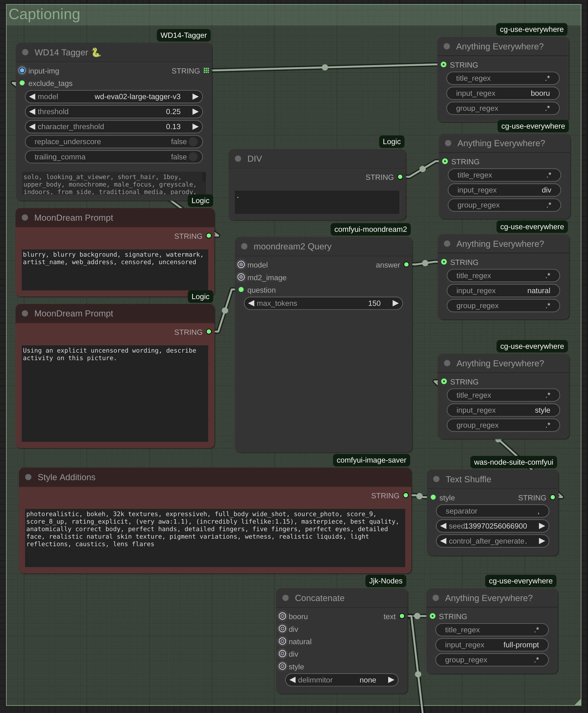Open the delimmitor dropdown in Concatenate
588x713 pixels.
[x=341, y=680]
